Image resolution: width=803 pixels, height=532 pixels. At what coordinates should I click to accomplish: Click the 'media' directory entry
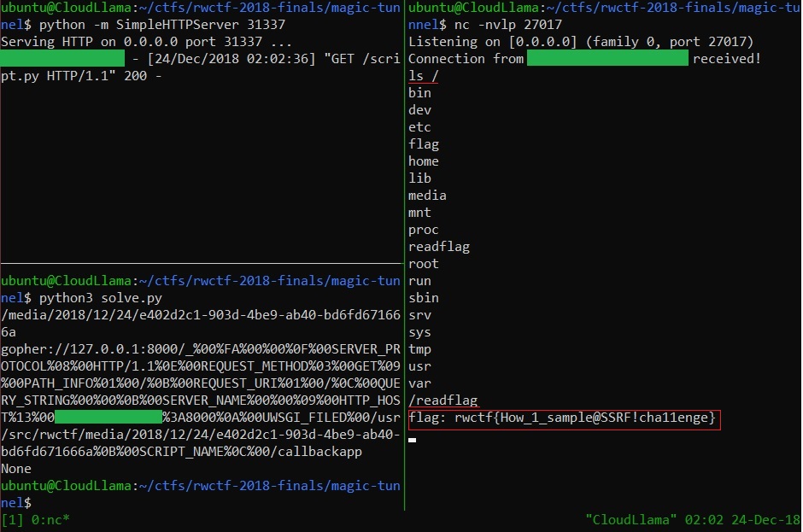click(x=427, y=196)
